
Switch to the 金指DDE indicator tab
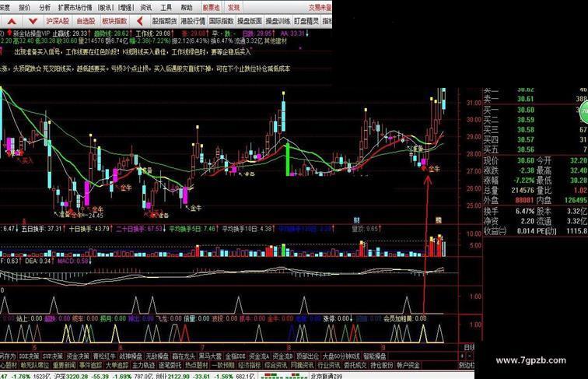(x=236, y=356)
